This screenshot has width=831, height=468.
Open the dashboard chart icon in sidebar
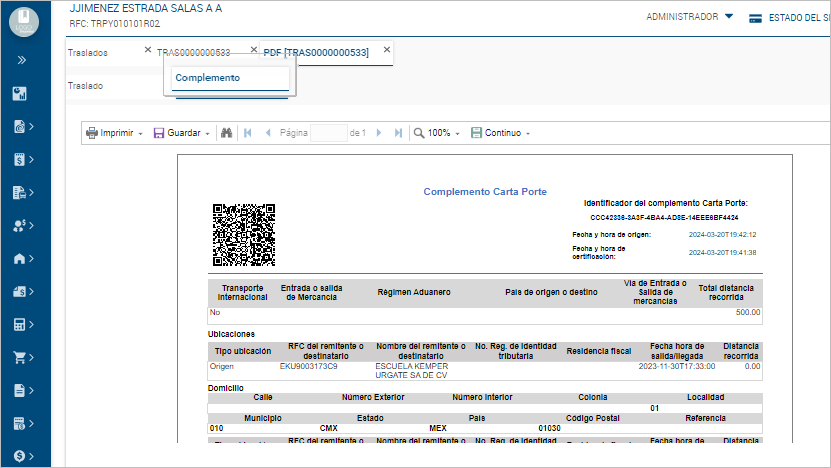[19, 94]
